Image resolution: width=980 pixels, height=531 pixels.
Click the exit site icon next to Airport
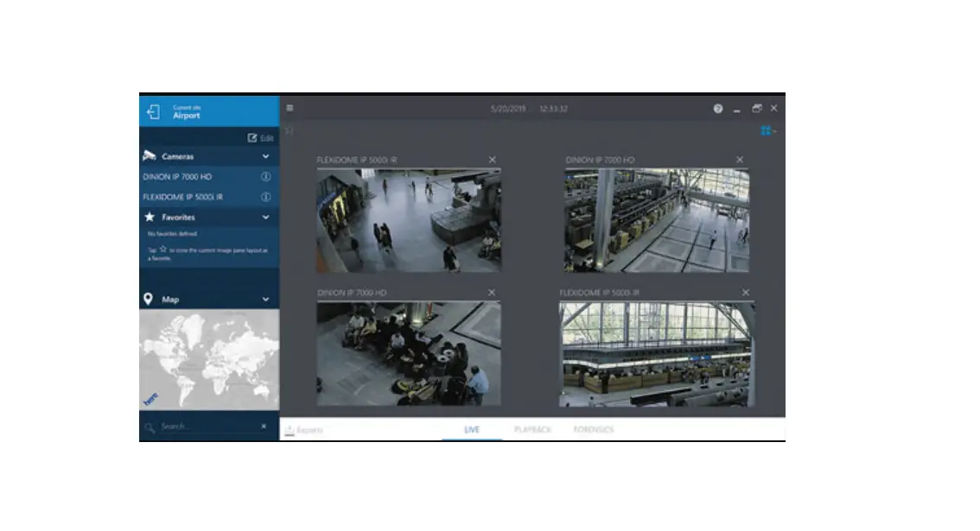(154, 111)
